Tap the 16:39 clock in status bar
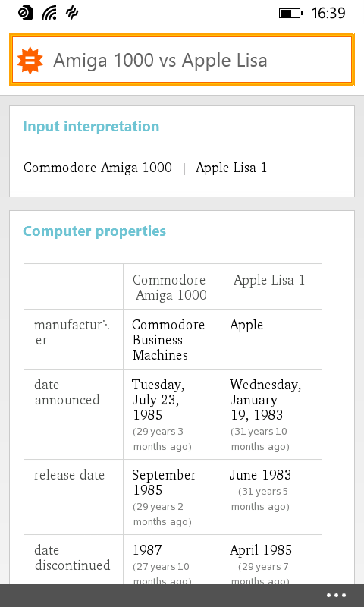Viewport: 364px width, 607px height. click(x=328, y=14)
